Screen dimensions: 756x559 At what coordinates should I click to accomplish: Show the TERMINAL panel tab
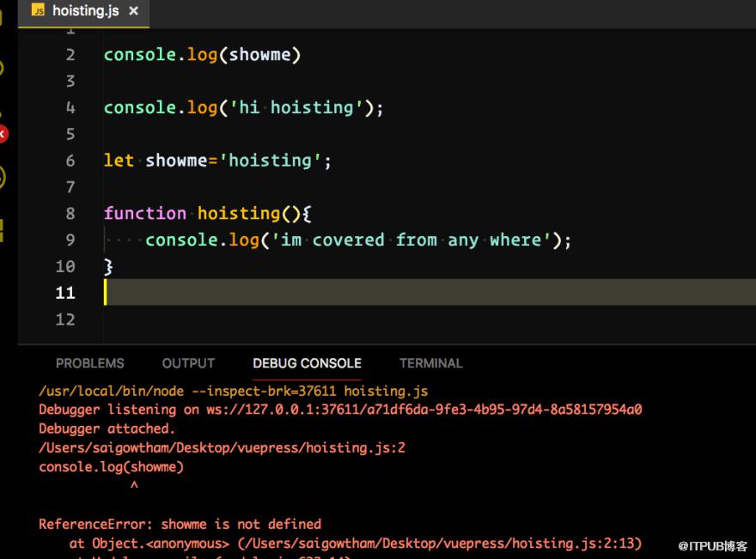click(x=431, y=363)
